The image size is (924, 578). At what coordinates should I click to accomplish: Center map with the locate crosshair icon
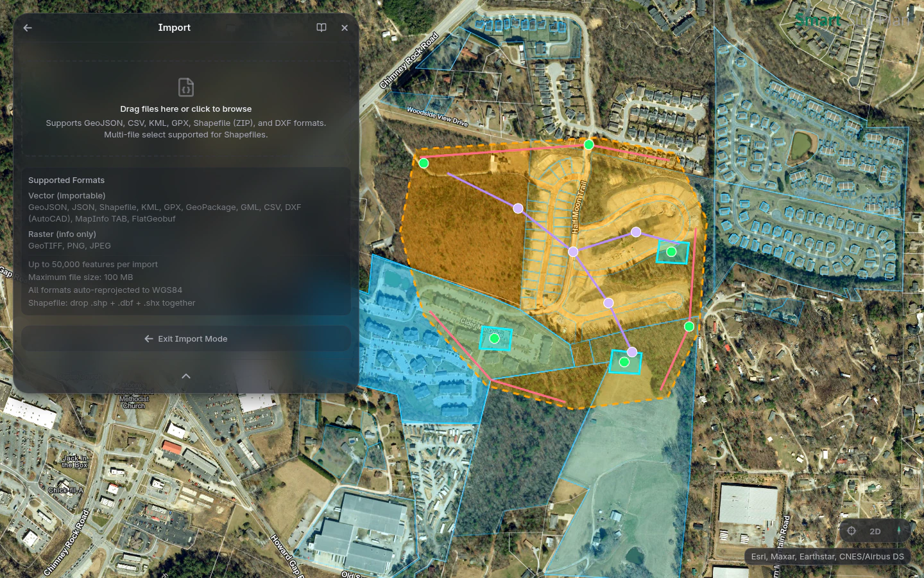(851, 530)
